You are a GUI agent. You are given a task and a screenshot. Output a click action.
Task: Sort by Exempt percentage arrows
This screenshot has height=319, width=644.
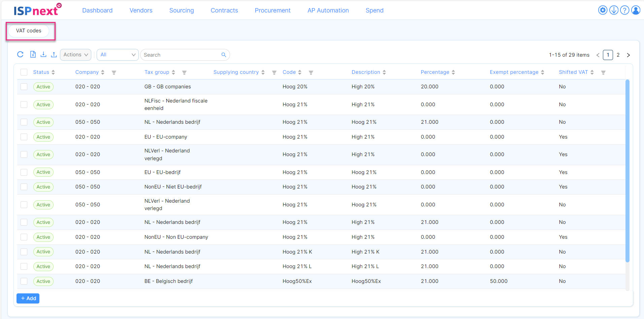pos(543,72)
